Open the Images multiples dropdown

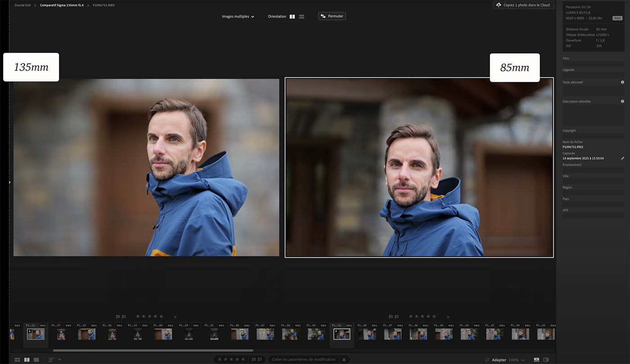pyautogui.click(x=238, y=17)
